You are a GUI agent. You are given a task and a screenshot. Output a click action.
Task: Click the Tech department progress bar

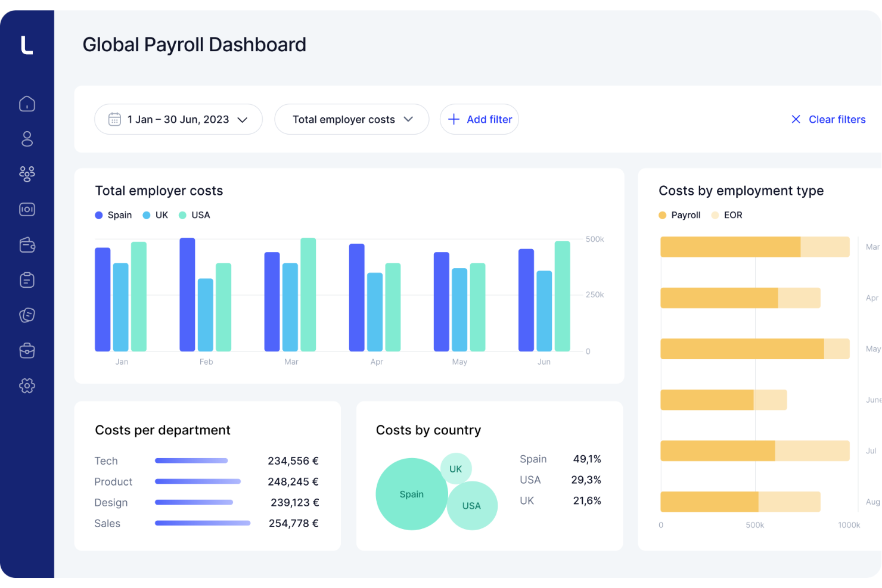pos(191,461)
